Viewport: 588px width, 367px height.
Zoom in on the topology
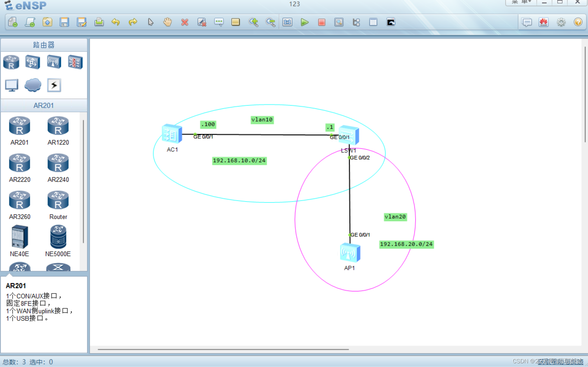(x=253, y=22)
